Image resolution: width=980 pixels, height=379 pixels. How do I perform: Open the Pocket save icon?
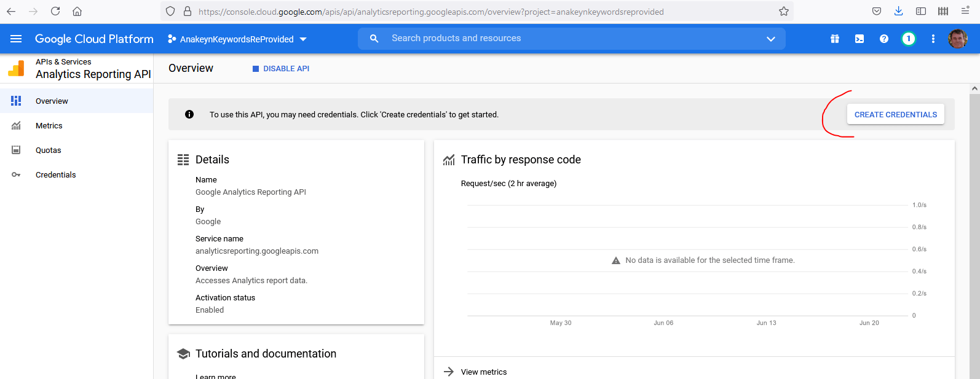(877, 11)
